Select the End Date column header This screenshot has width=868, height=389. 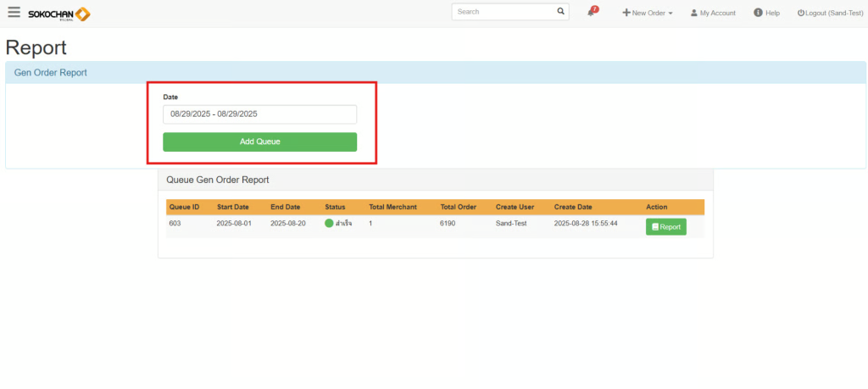[285, 207]
